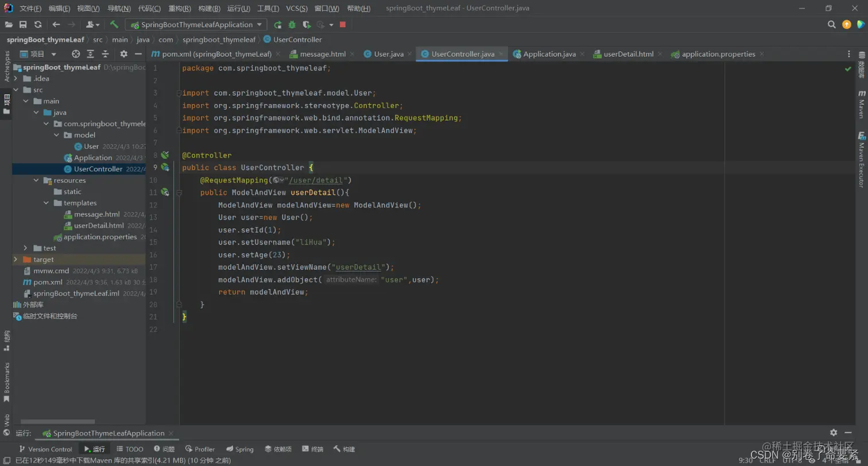
Task: Open the 导航(N) menu
Action: [x=119, y=9]
